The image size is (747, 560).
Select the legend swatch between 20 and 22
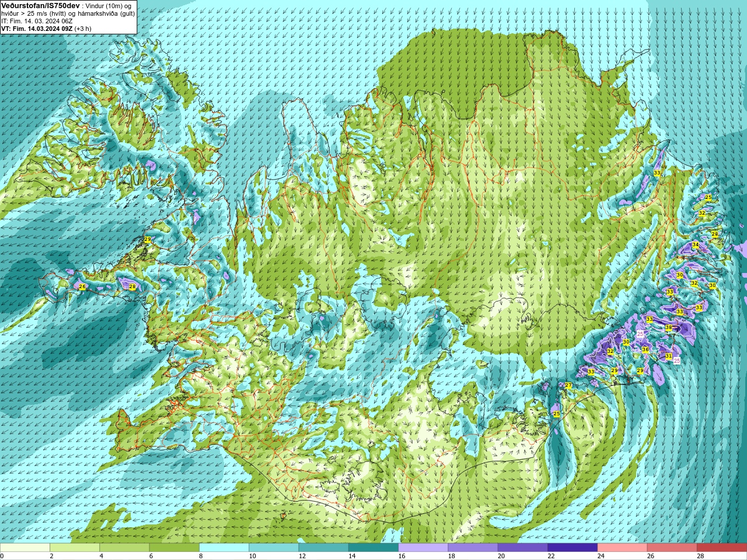tap(523, 548)
